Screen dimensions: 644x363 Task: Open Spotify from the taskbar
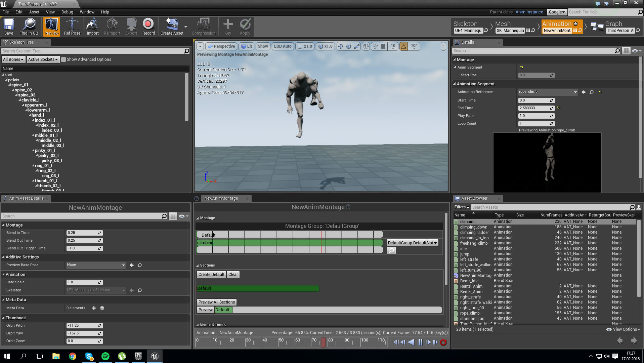[105, 356]
